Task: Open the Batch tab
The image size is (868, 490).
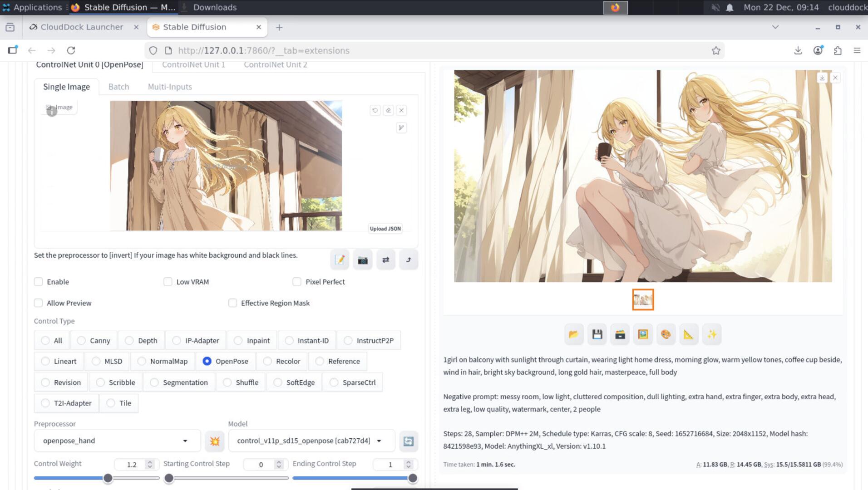Action: point(118,87)
